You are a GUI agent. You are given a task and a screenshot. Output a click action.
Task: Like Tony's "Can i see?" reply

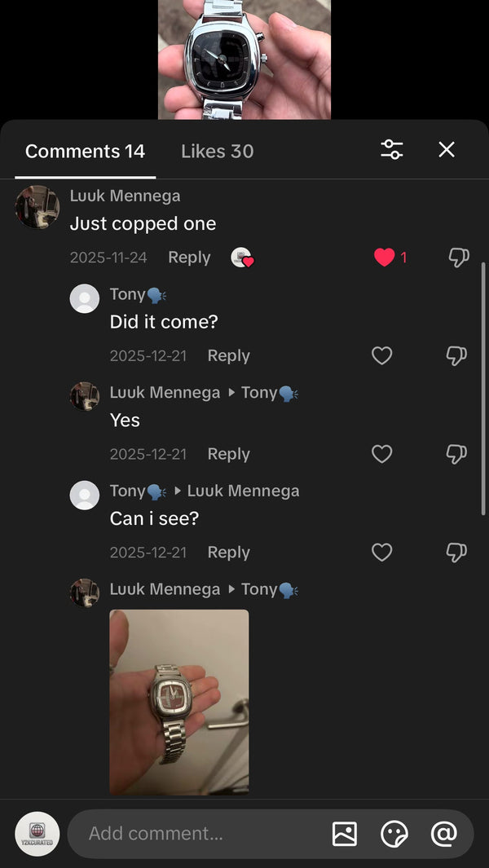coord(381,553)
